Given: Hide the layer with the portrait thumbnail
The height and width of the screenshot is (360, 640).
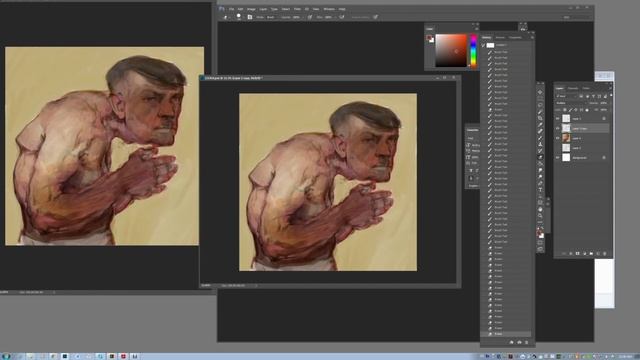Looking at the screenshot, I should pos(557,138).
